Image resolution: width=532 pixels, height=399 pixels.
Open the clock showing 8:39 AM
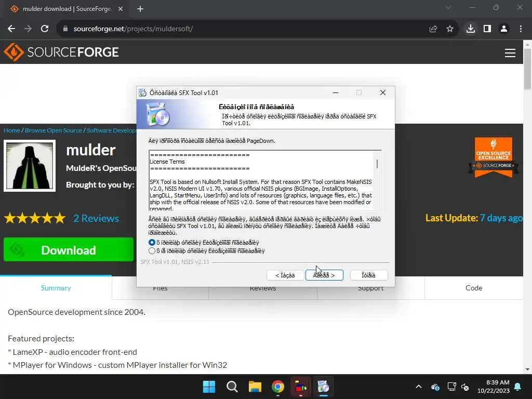click(494, 387)
